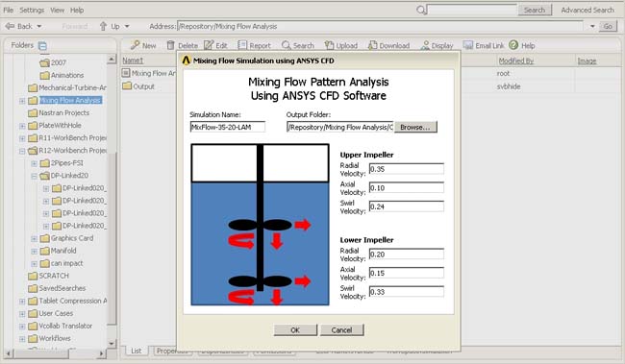This screenshot has width=625, height=364.
Task: Click Upper Impeller Axial Velocity field
Action: 406,187
